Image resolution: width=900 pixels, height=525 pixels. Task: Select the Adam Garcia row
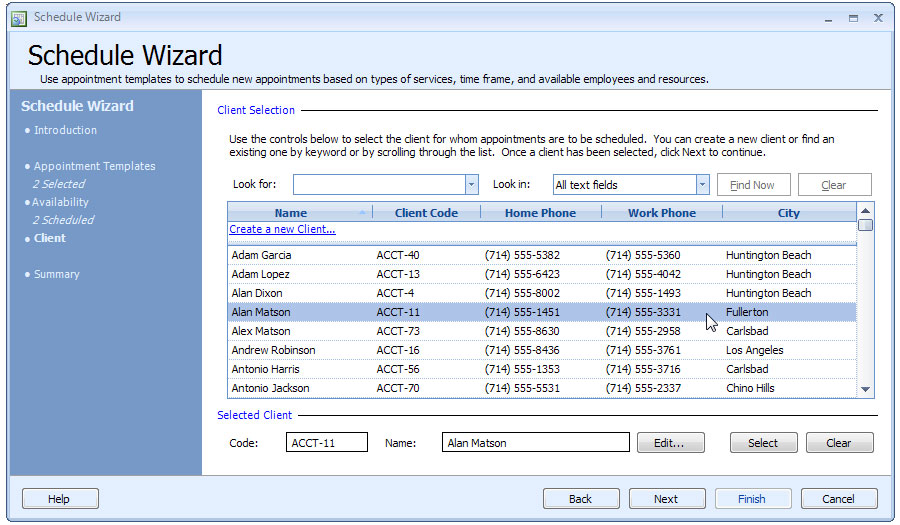542,255
